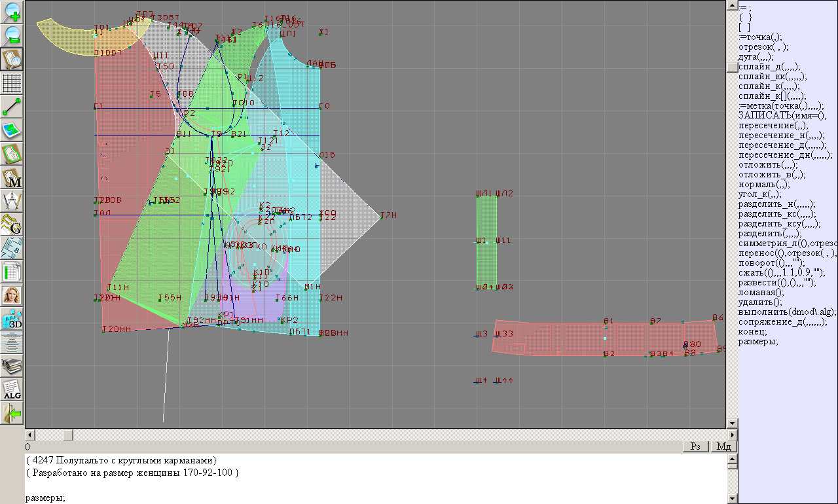Open the 3D view icon
Image resolution: width=838 pixels, height=504 pixels.
[12, 319]
